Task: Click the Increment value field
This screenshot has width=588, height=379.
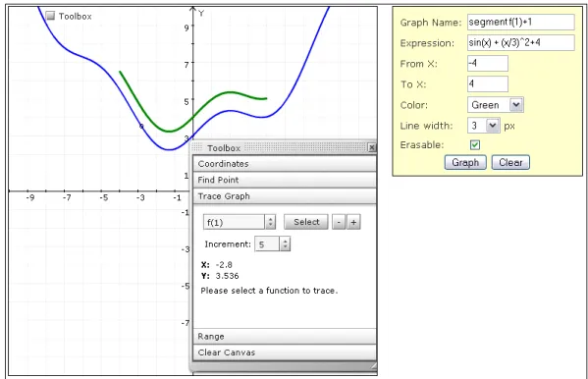Action: (267, 244)
